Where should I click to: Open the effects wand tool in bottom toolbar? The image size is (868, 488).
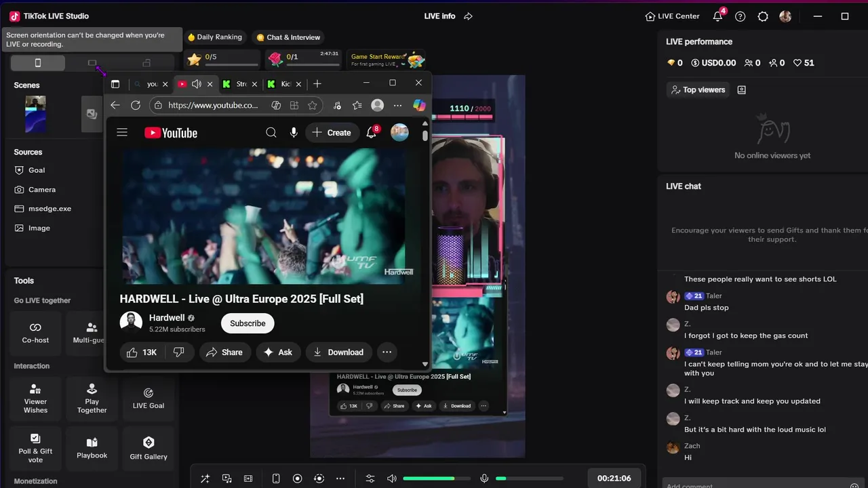[x=205, y=479]
